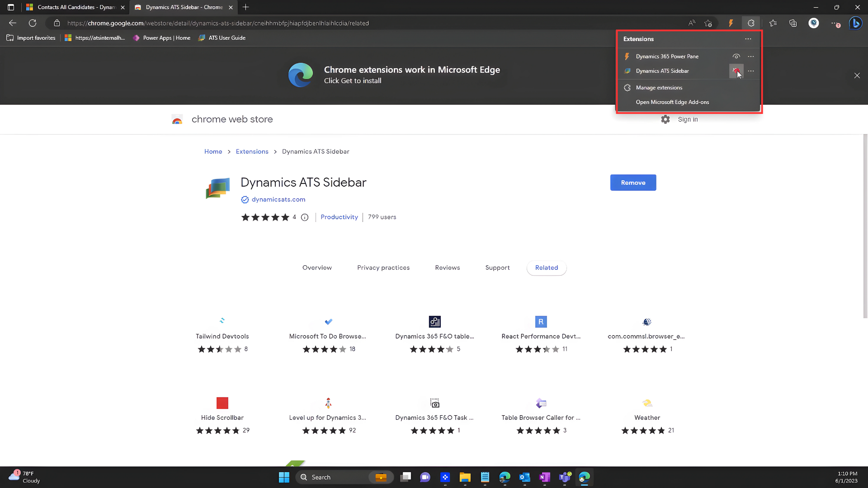
Task: Open a new browser tab
Action: click(245, 7)
